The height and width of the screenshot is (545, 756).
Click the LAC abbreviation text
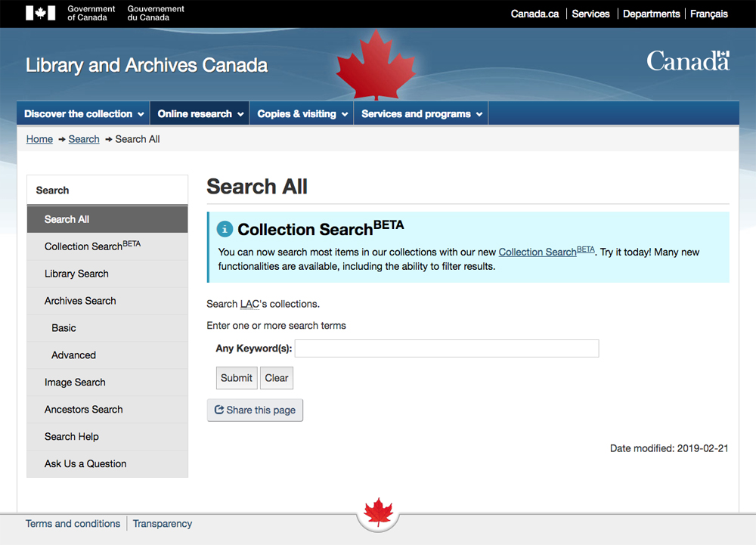249,304
